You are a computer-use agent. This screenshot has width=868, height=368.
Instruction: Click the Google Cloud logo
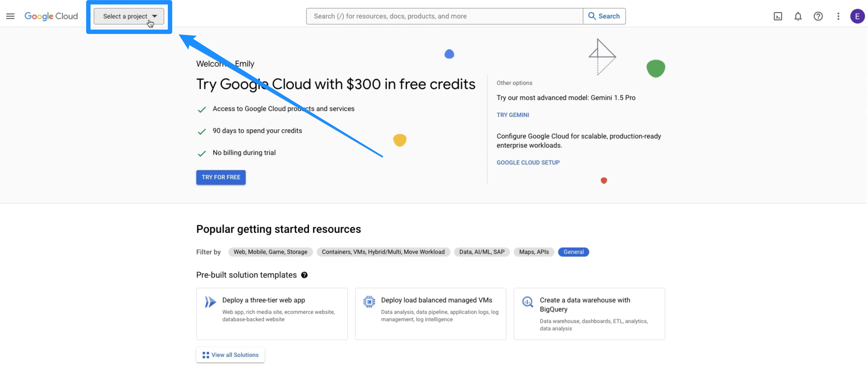click(51, 16)
